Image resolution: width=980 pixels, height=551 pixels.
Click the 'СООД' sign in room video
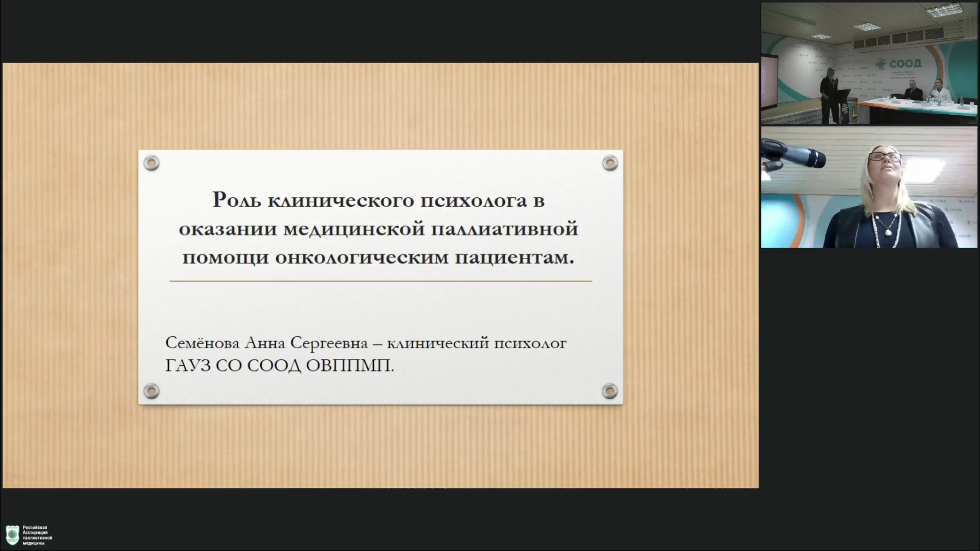pyautogui.click(x=905, y=63)
